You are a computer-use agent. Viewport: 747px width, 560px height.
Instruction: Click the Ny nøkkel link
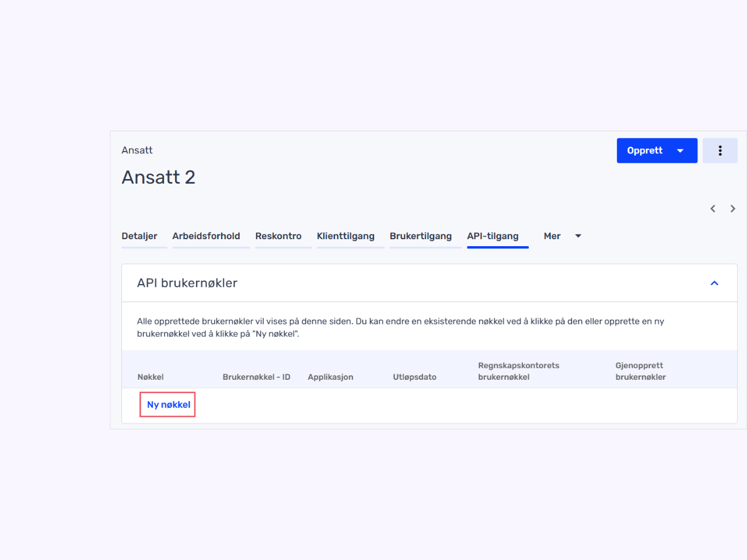tap(169, 405)
